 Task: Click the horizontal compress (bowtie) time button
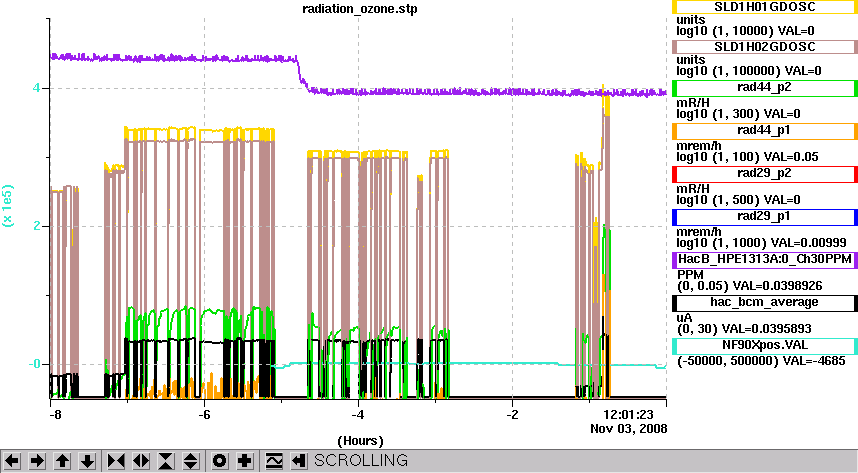coord(115,461)
